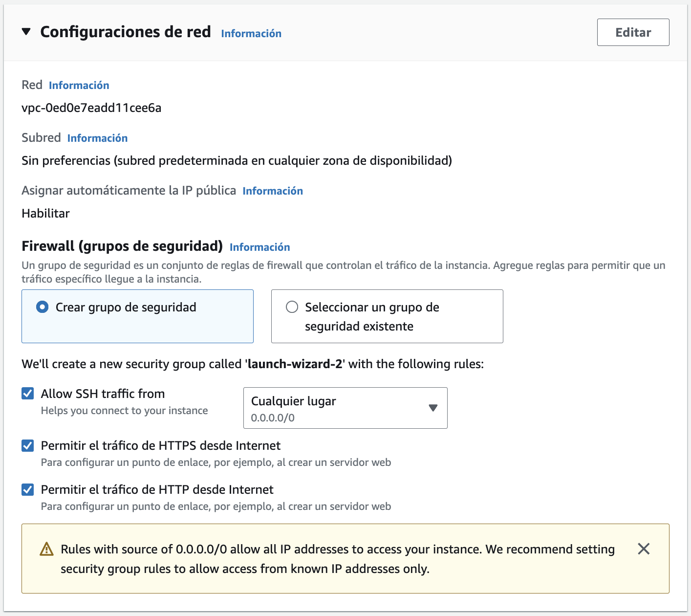Click the Editar button
Image resolution: width=691 pixels, height=616 pixels.
coord(633,32)
